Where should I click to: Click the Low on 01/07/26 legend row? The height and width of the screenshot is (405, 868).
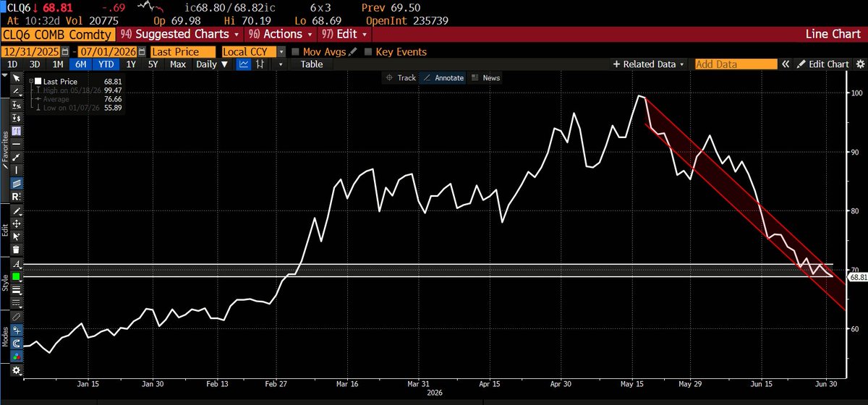77,107
